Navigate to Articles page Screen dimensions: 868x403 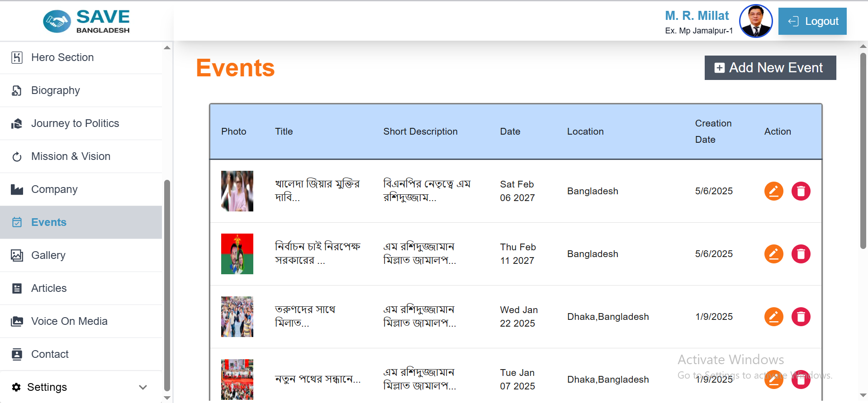pyautogui.click(x=81, y=288)
